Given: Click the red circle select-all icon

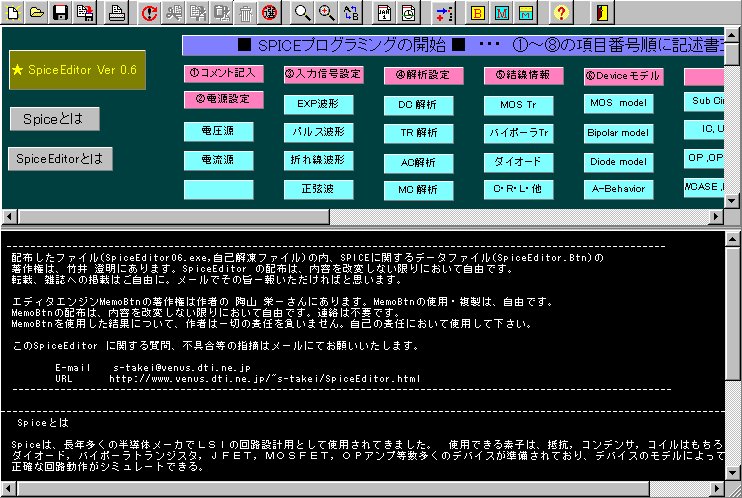Looking at the screenshot, I should (270, 13).
